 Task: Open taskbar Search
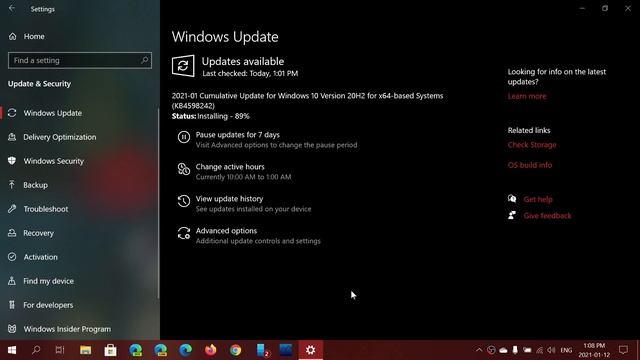click(x=36, y=350)
